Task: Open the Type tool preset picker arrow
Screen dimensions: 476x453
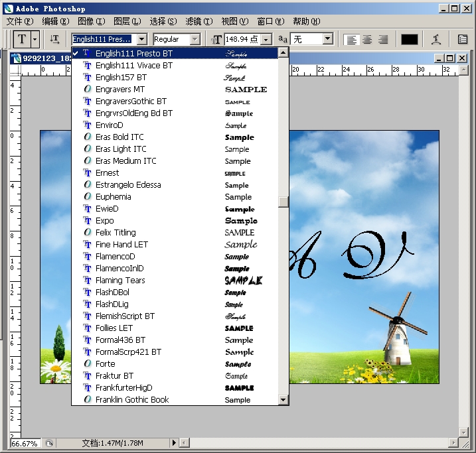Action: pyautogui.click(x=35, y=39)
